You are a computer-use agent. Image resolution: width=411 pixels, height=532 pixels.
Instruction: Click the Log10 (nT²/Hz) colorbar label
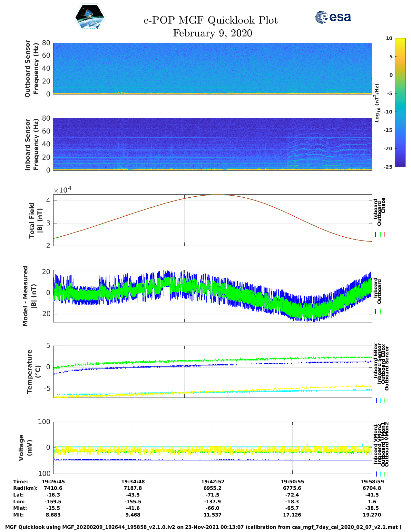coord(377,103)
